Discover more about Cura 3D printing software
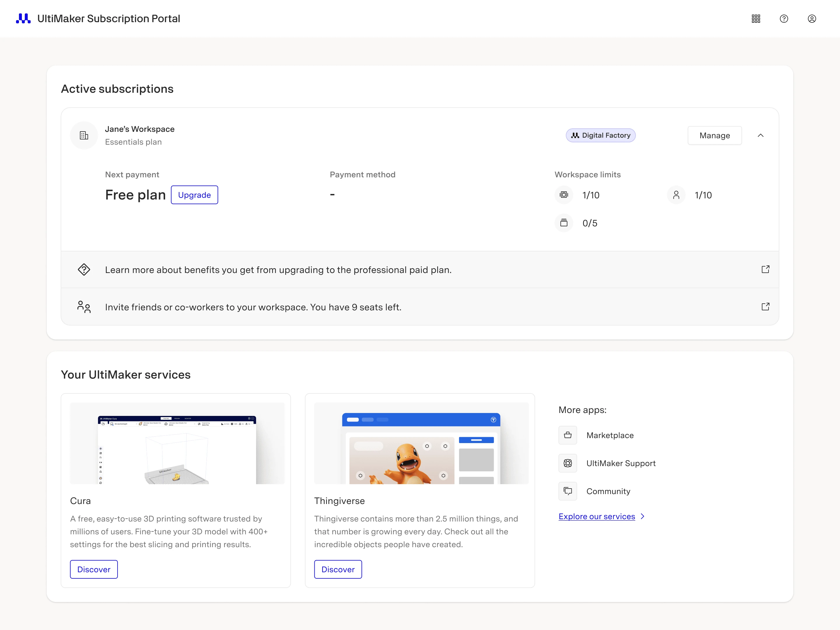This screenshot has width=840, height=630. (x=94, y=568)
